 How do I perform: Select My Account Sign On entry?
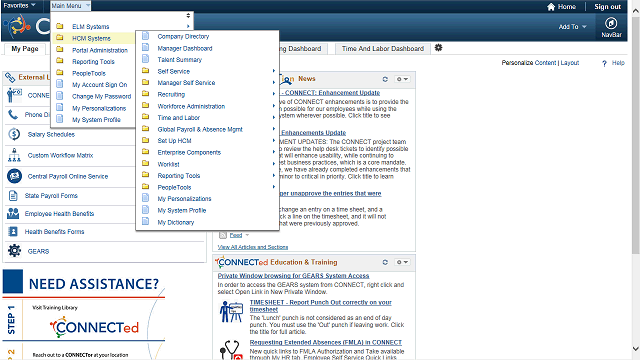pyautogui.click(x=100, y=85)
